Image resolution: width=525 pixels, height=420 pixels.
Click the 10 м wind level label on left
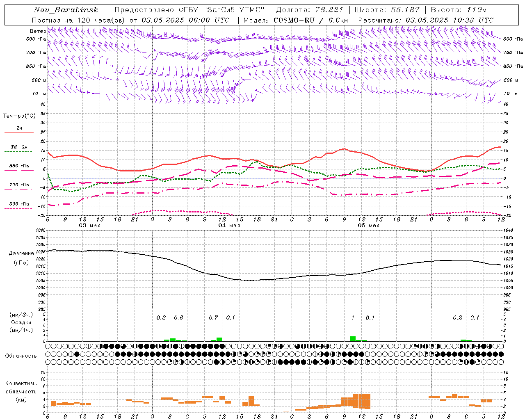39,94
